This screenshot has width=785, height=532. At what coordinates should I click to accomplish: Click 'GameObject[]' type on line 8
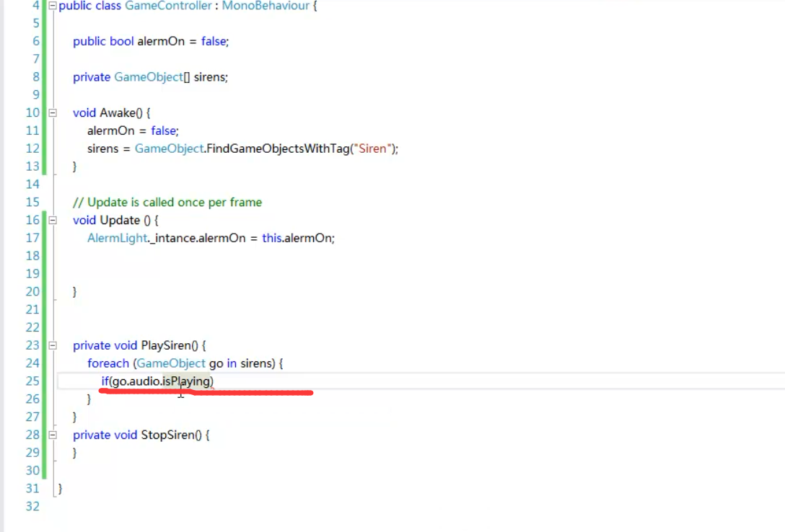(x=152, y=77)
